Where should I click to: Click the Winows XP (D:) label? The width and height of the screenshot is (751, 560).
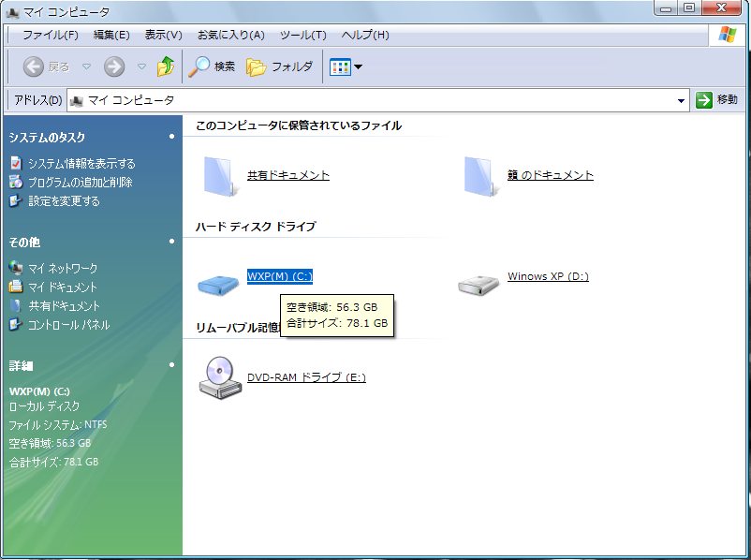[x=548, y=276]
